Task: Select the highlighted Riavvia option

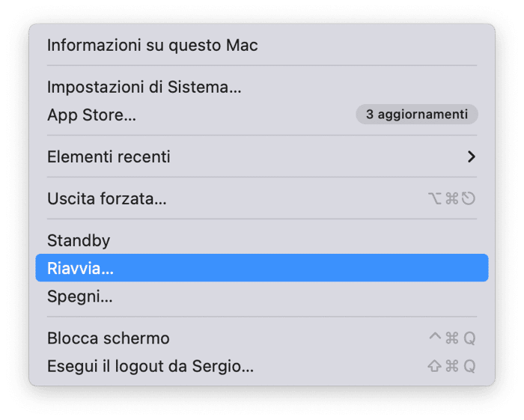Action: (x=262, y=268)
